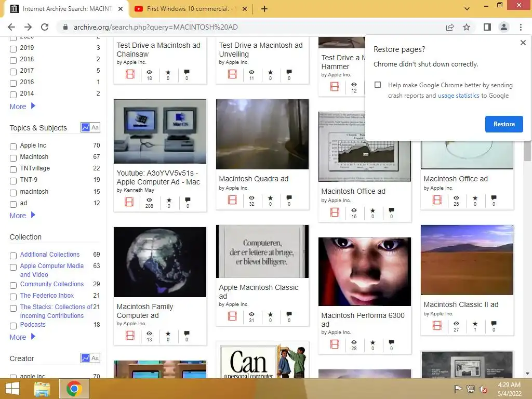Open Macintosh Family Computer ad thumbnail
Screen dimensions: 532x399
160,262
